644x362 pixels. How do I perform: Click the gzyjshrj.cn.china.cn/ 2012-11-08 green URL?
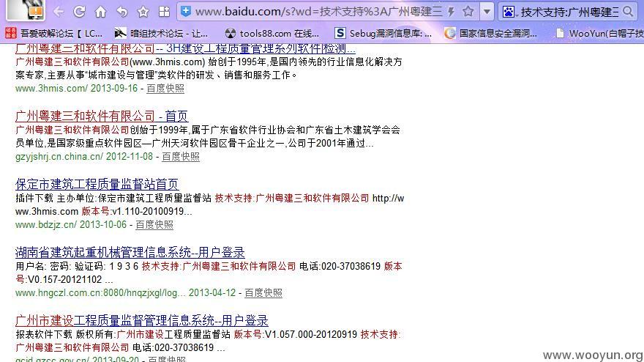tap(83, 157)
